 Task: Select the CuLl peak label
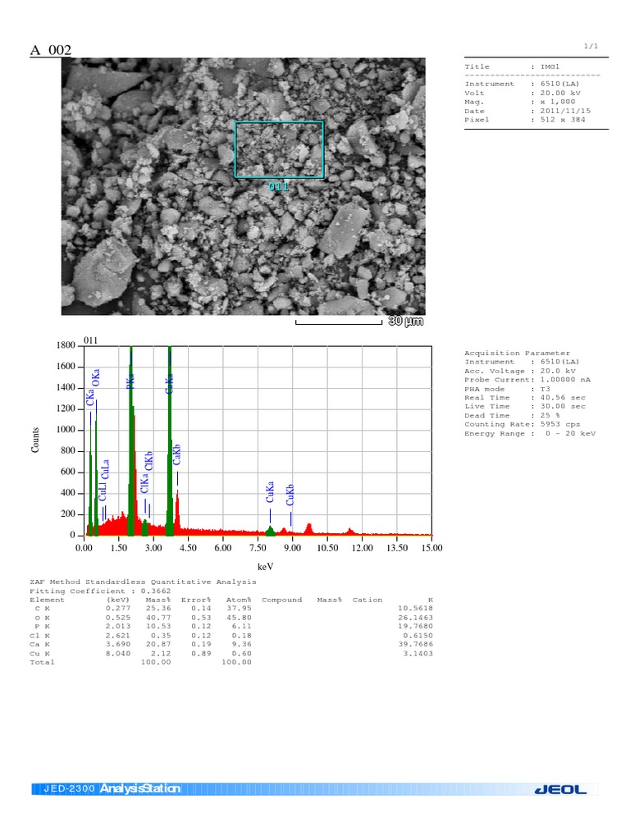(103, 492)
